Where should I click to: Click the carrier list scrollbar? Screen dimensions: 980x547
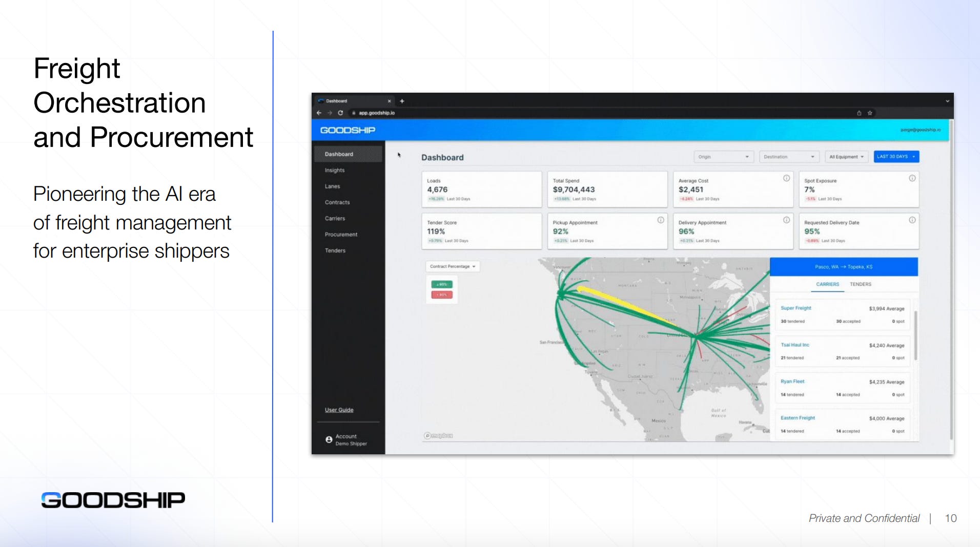click(915, 335)
